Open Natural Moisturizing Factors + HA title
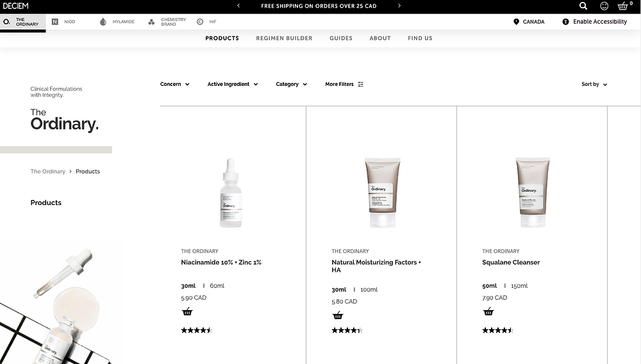 (x=376, y=266)
